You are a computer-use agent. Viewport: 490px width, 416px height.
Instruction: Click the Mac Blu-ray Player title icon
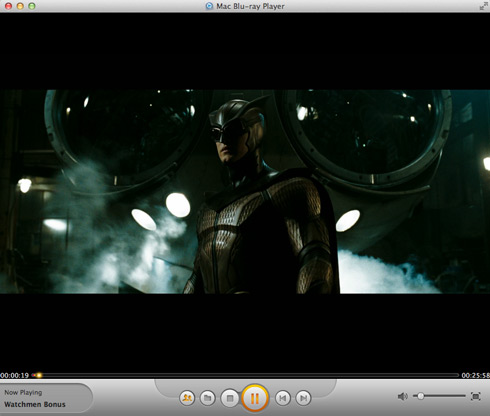tap(209, 6)
